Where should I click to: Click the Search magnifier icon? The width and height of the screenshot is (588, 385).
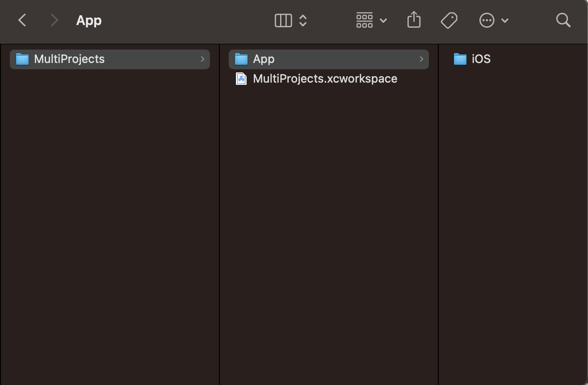pos(563,20)
